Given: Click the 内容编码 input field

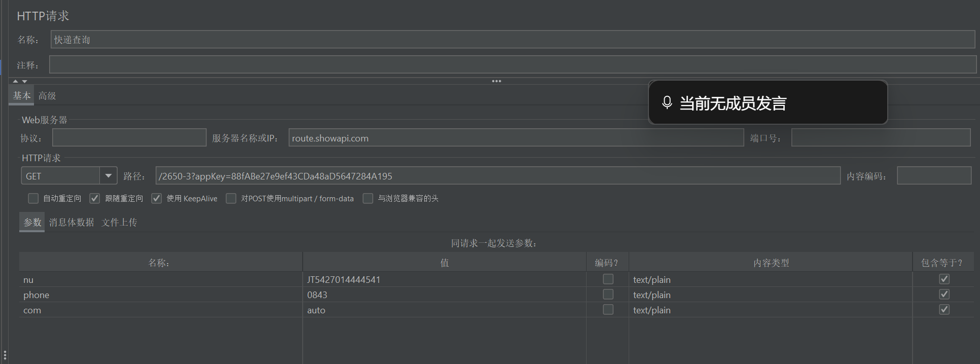Looking at the screenshot, I should tap(934, 176).
